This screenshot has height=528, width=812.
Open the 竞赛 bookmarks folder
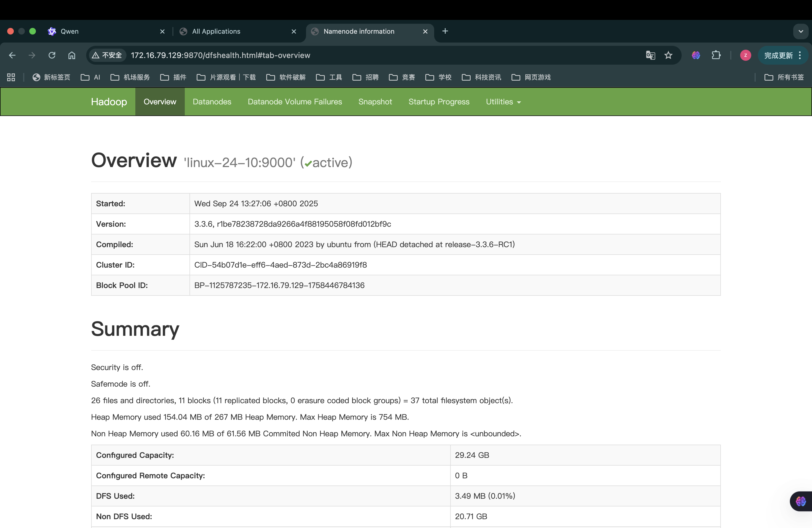pos(402,77)
